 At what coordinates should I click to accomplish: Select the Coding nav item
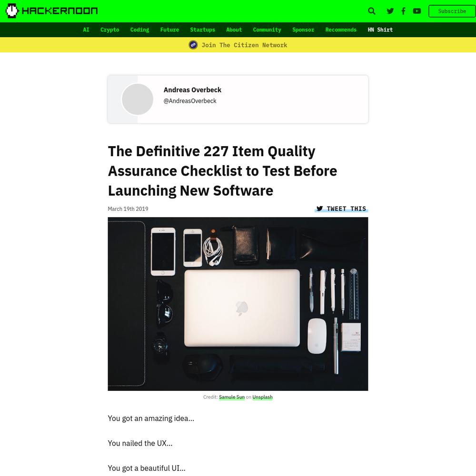click(x=139, y=30)
